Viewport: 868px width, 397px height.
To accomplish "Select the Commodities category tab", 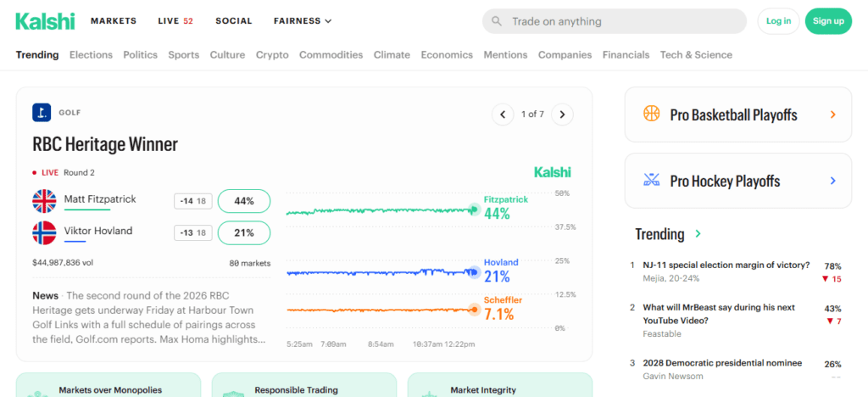I will tap(331, 55).
